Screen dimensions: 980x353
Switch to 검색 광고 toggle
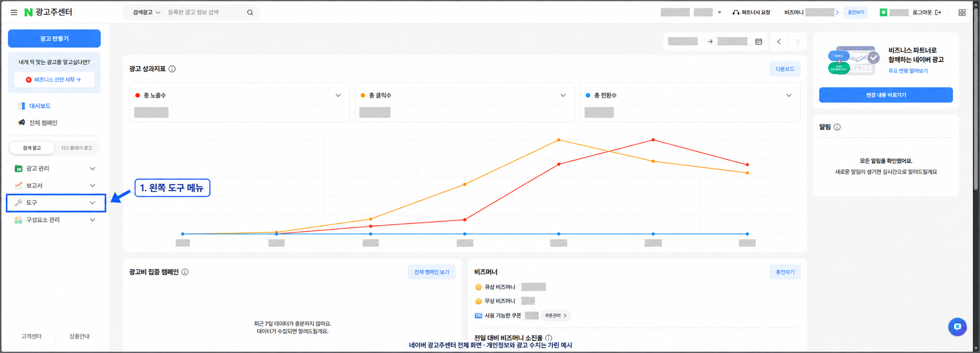pos(31,148)
